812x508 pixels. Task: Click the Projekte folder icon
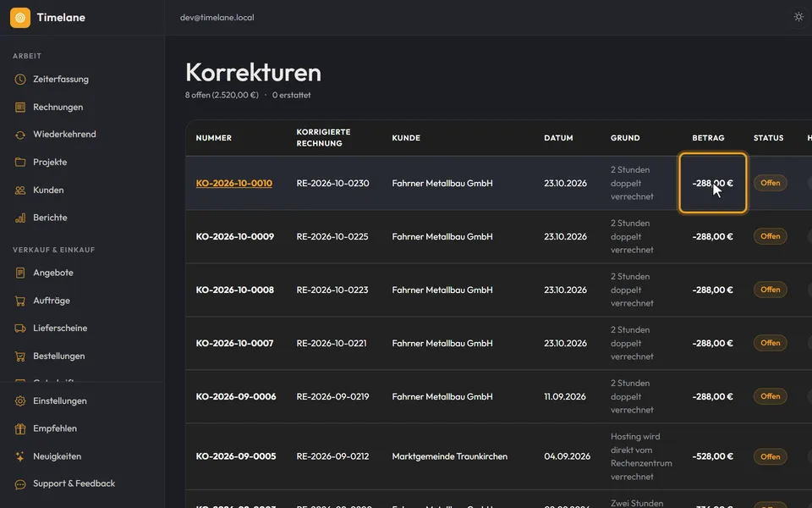pyautogui.click(x=20, y=163)
